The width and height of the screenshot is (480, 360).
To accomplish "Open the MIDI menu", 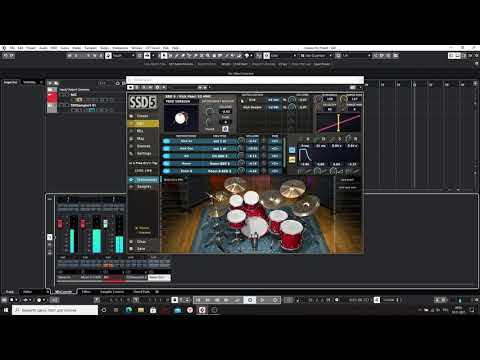I will coord(54,48).
